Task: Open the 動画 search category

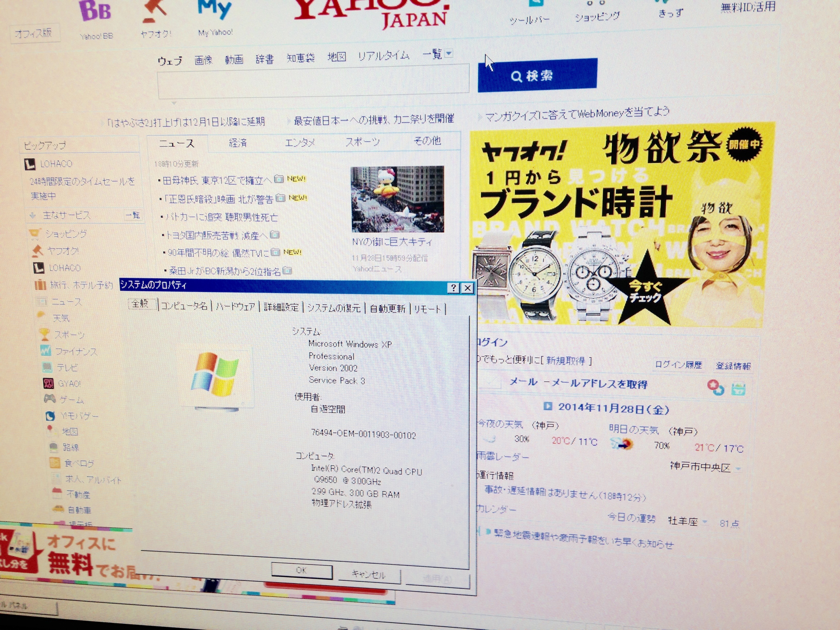Action: tap(234, 59)
